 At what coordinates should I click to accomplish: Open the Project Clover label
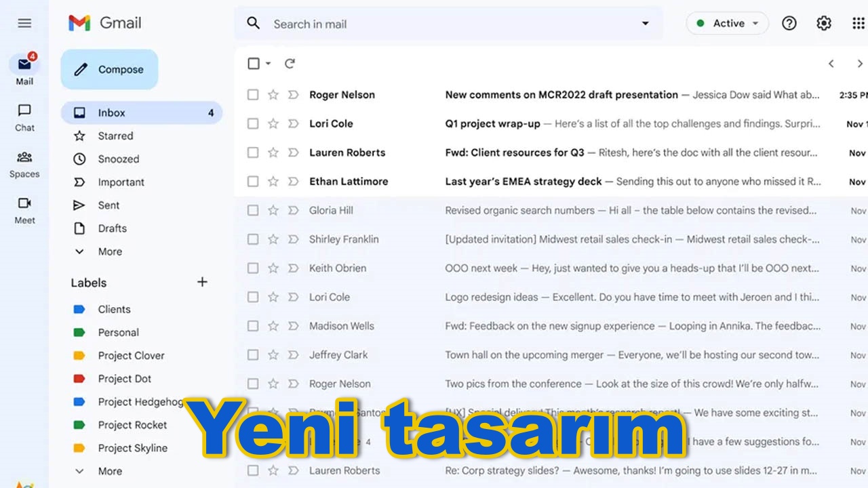(131, 356)
